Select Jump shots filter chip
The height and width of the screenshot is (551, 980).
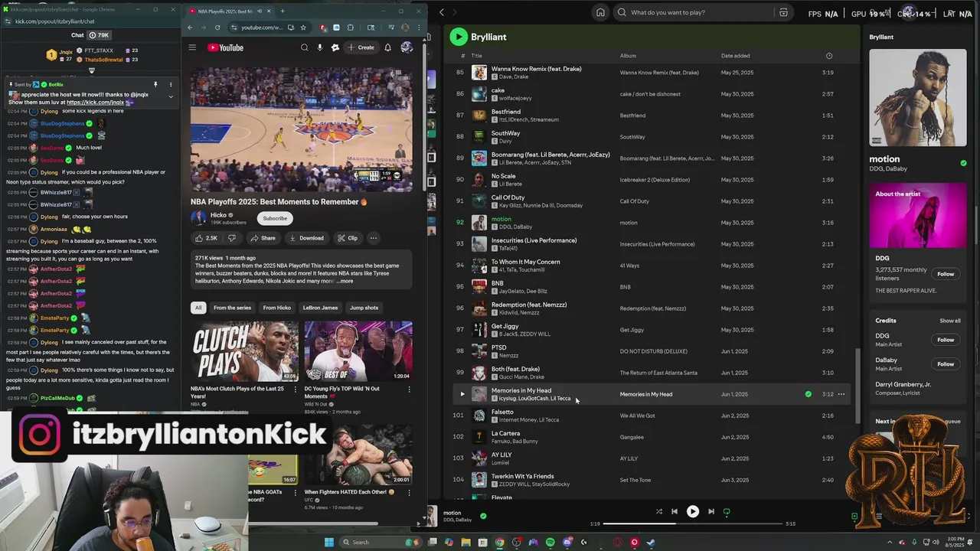click(364, 308)
